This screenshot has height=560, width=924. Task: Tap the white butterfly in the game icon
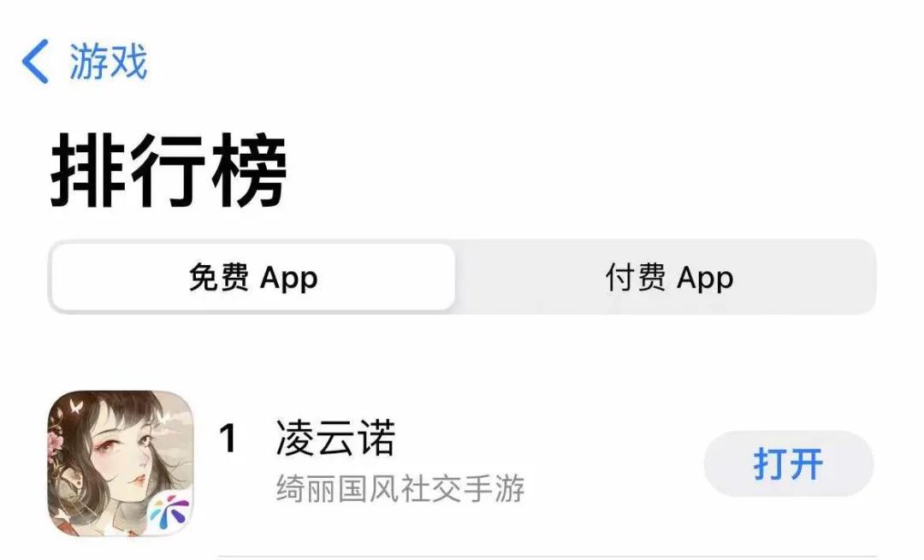[75, 405]
